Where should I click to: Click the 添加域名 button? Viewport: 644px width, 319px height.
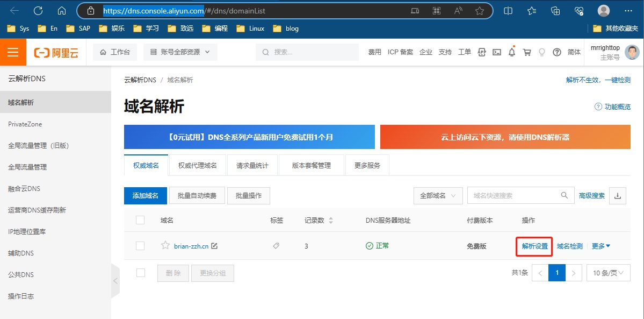click(x=146, y=196)
